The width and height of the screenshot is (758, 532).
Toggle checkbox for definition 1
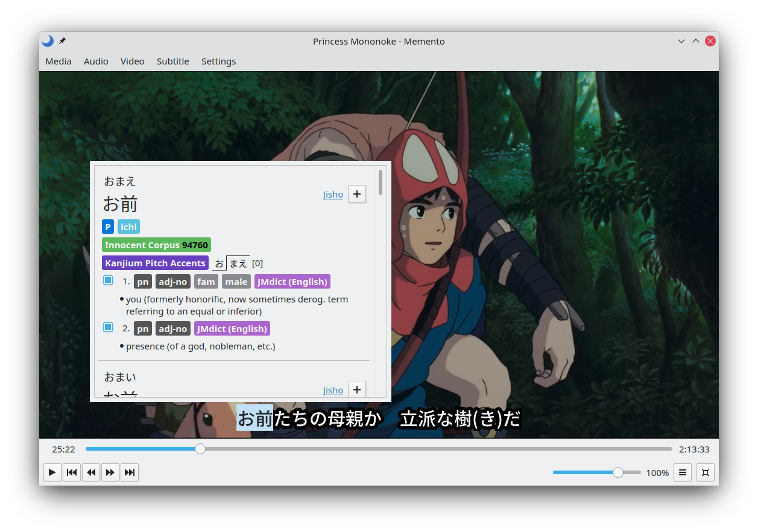(x=108, y=280)
